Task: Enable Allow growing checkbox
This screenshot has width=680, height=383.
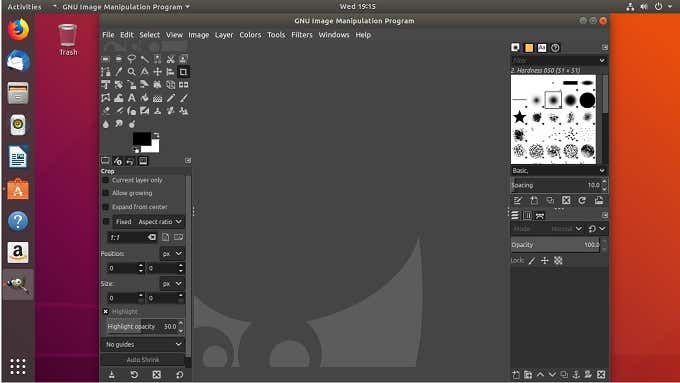Action: pyautogui.click(x=105, y=193)
